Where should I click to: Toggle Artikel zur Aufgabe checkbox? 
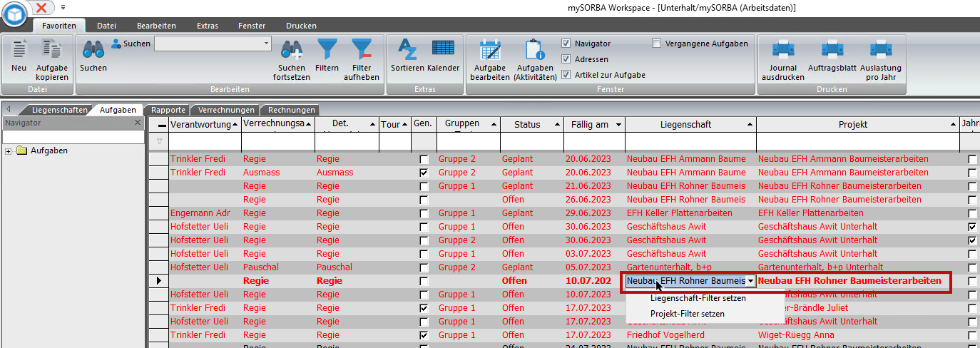click(566, 75)
